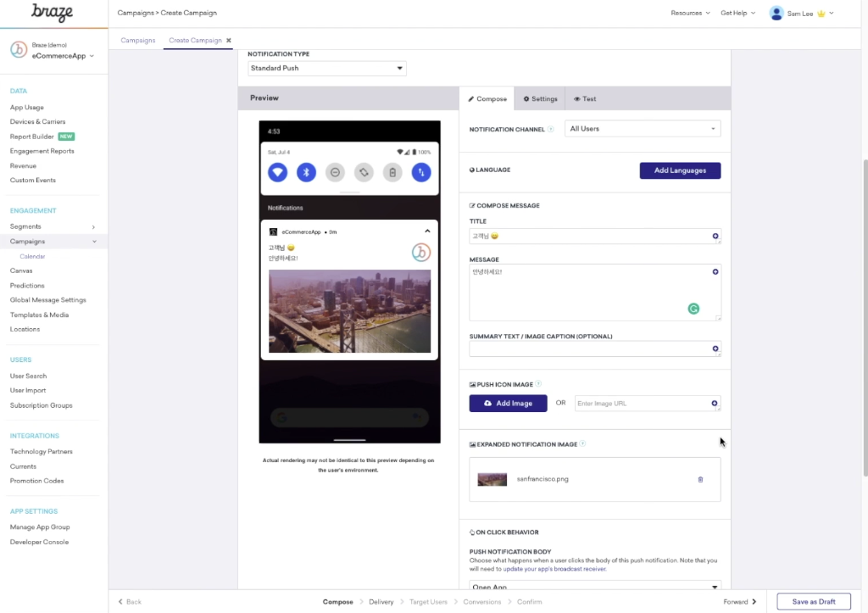Insert personalization in Message field plus icon
This screenshot has width=868, height=613.
[715, 272]
